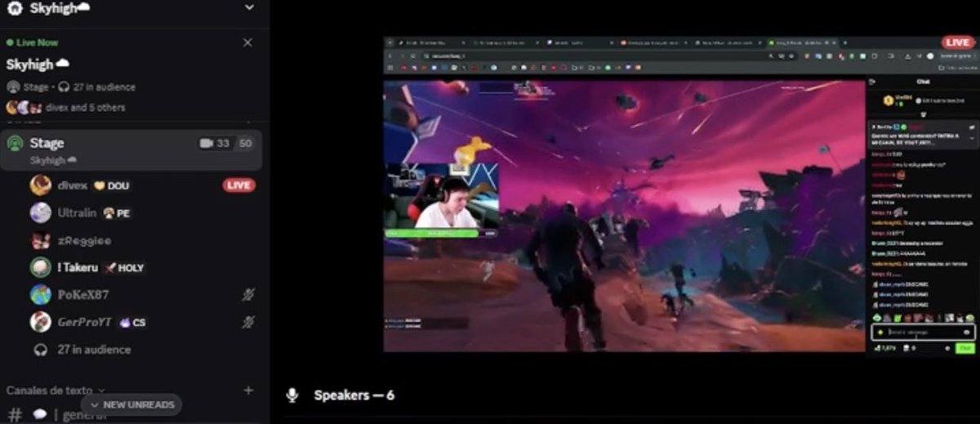Click the green Chat send button in stream

965,348
